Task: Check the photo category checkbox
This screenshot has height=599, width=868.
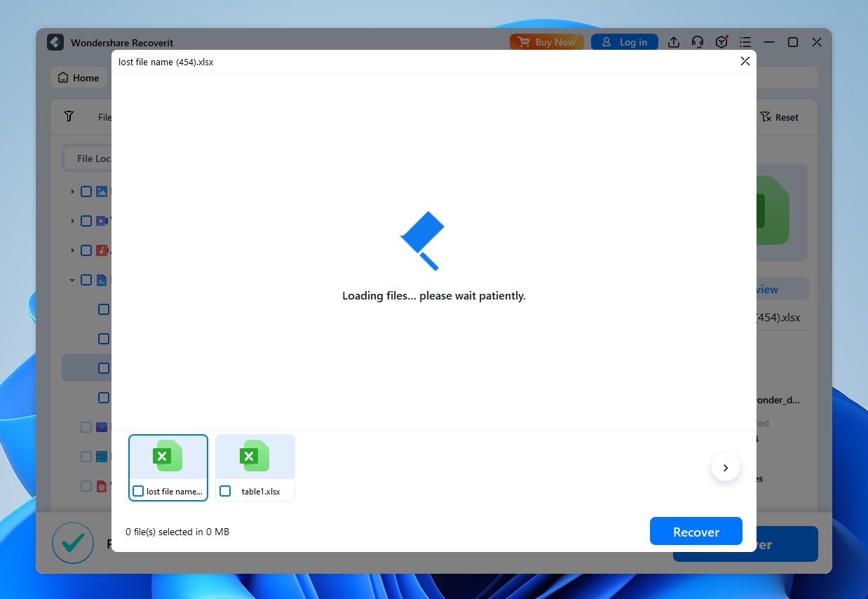Action: [86, 191]
